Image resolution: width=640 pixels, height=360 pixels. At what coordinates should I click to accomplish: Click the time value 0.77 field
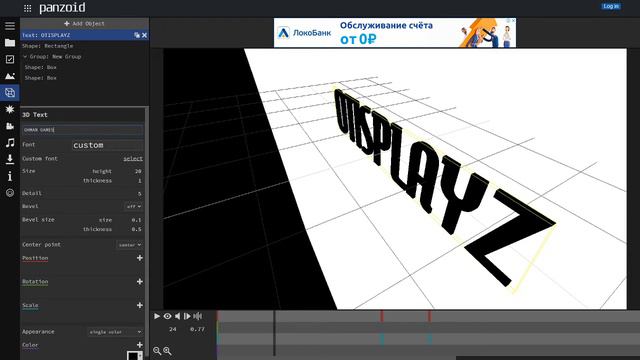(197, 329)
